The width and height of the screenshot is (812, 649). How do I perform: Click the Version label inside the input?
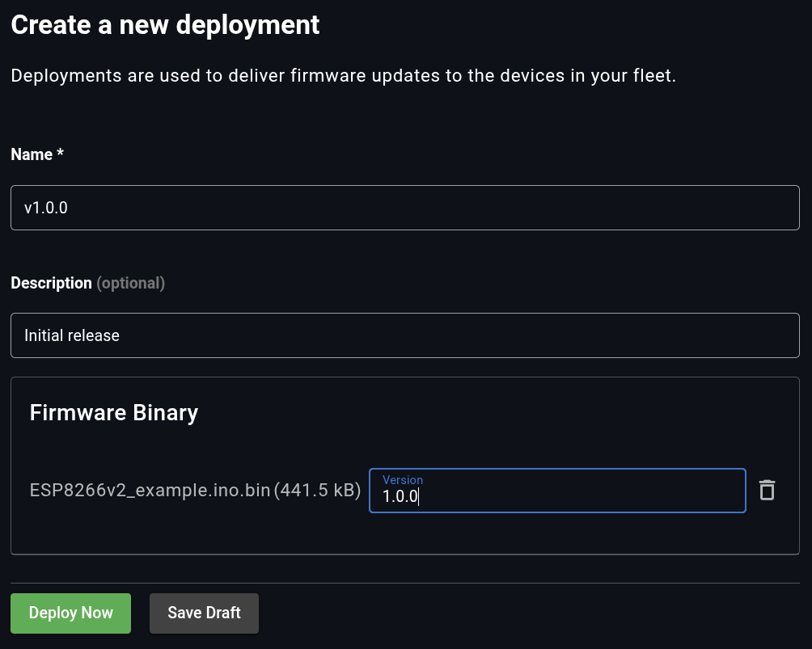coord(402,479)
